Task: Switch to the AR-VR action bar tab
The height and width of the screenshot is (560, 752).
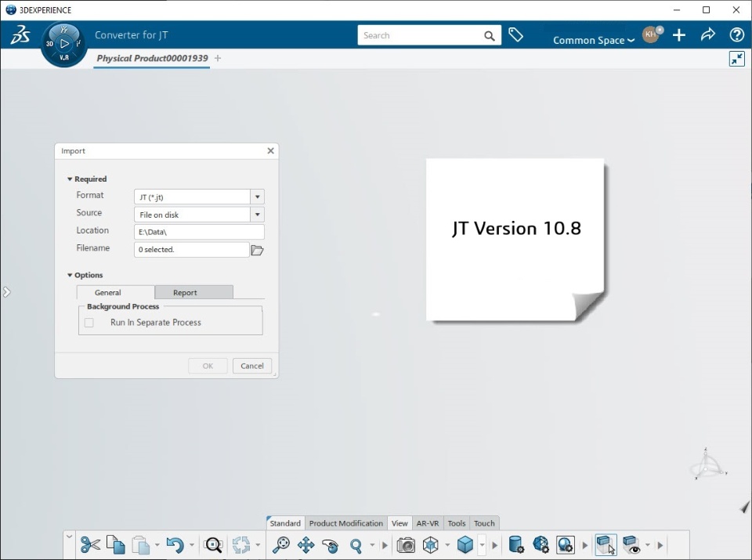Action: 428,523
